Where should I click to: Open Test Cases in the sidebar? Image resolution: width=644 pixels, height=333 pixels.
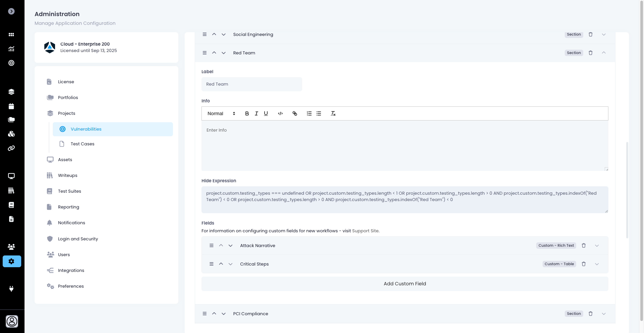point(82,144)
